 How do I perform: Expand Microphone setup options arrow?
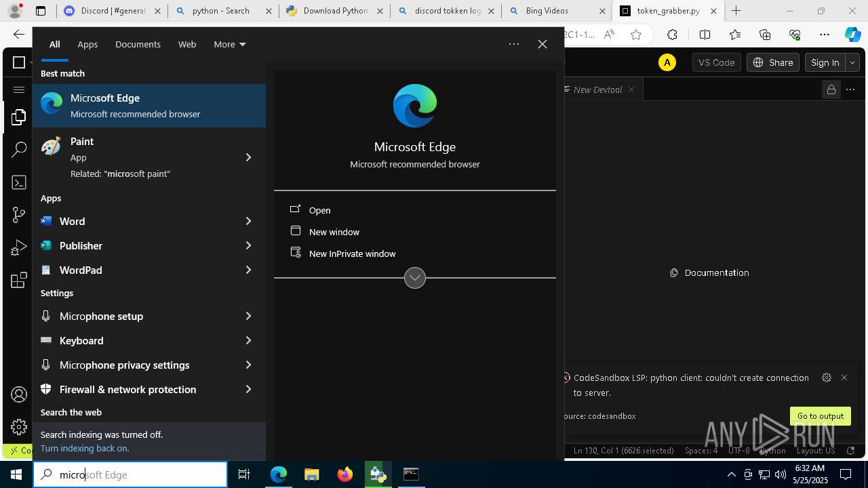click(x=248, y=316)
